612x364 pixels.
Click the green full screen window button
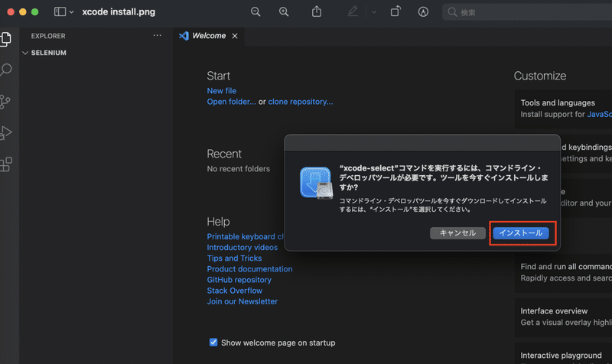point(34,12)
